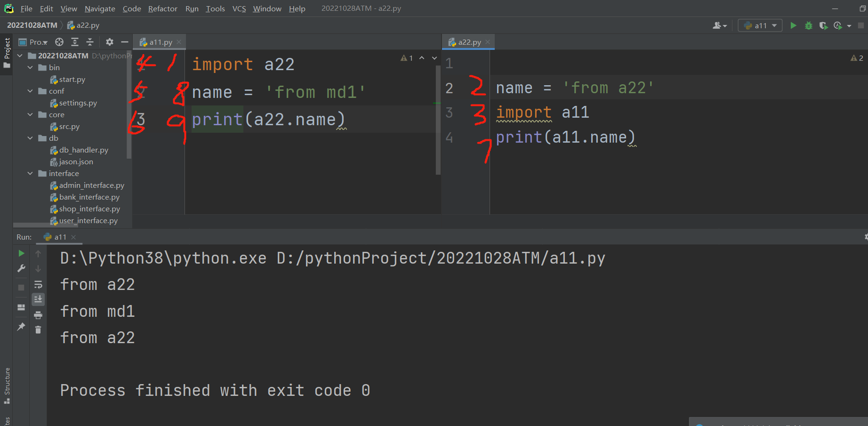Switch to the a11.py editor tab
The height and width of the screenshot is (426, 868).
[161, 42]
